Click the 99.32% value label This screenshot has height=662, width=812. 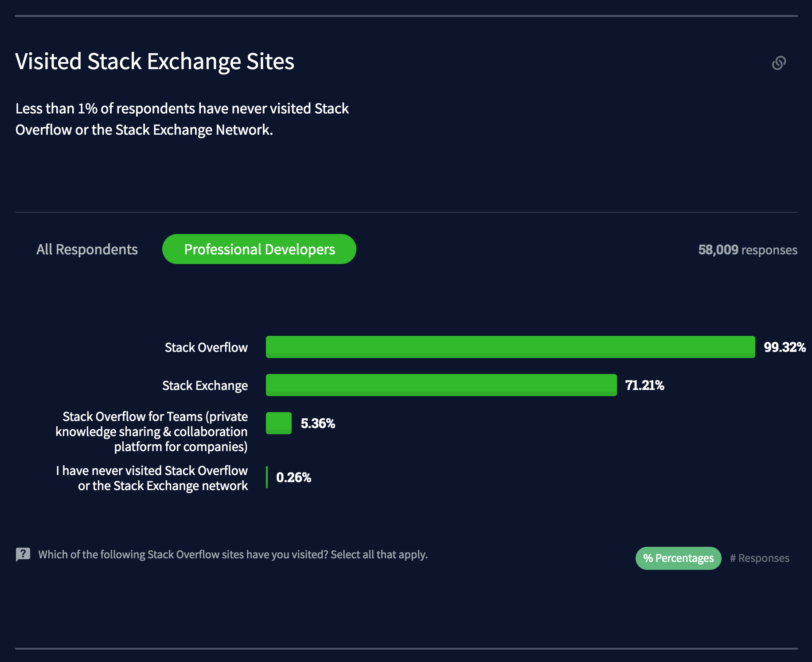click(785, 347)
